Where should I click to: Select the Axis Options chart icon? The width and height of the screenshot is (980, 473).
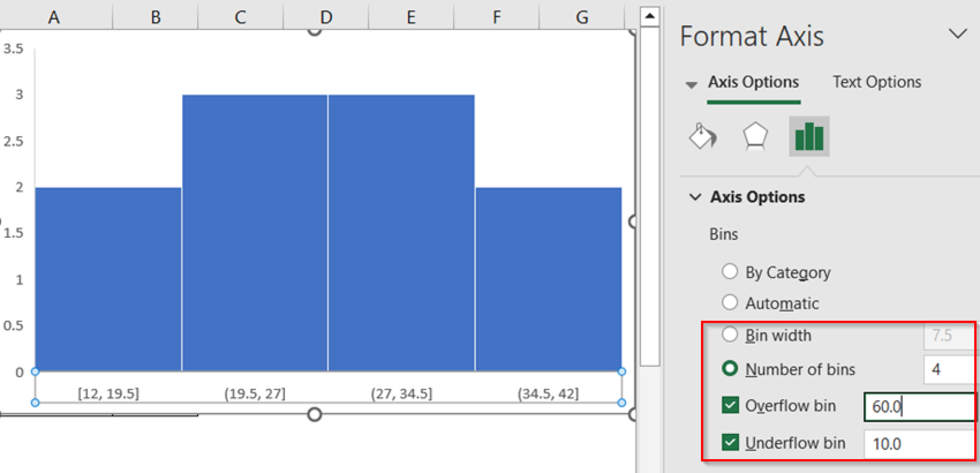click(809, 136)
